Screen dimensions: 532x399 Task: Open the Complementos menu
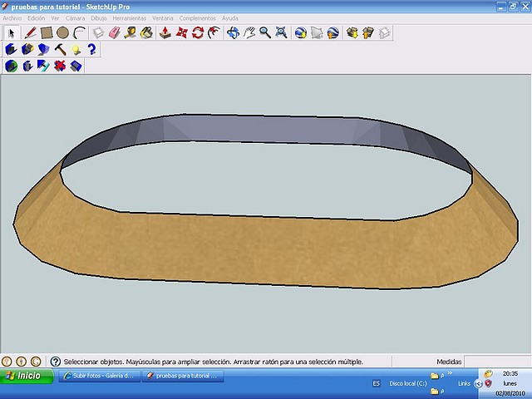point(198,18)
